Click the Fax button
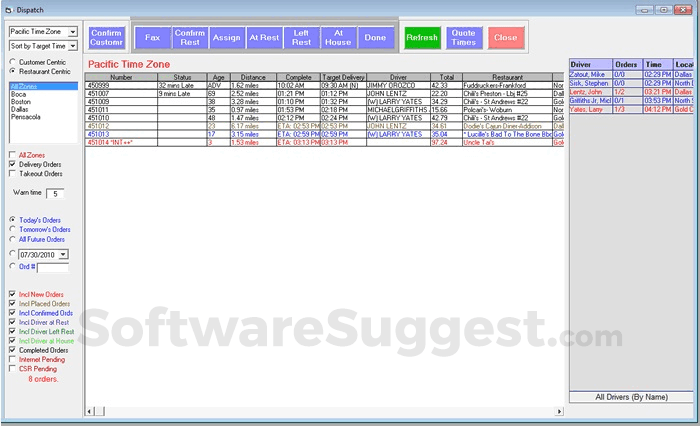 pyautogui.click(x=152, y=38)
